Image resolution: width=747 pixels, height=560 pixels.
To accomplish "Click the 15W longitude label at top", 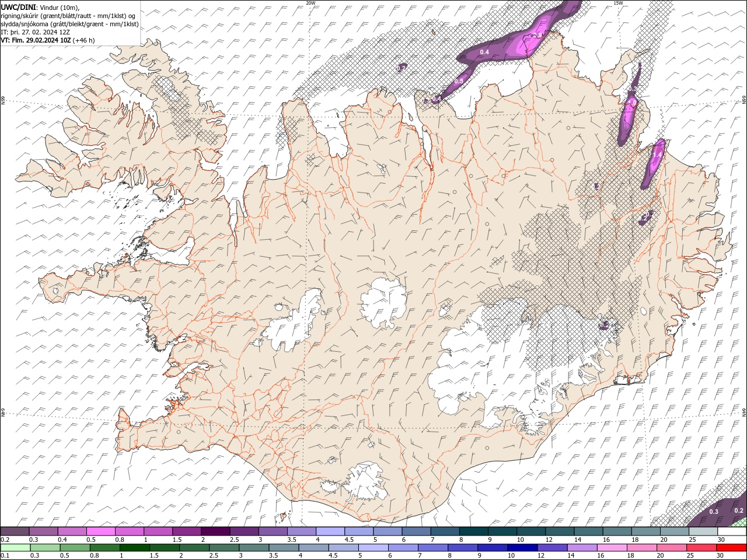I will click(x=618, y=3).
